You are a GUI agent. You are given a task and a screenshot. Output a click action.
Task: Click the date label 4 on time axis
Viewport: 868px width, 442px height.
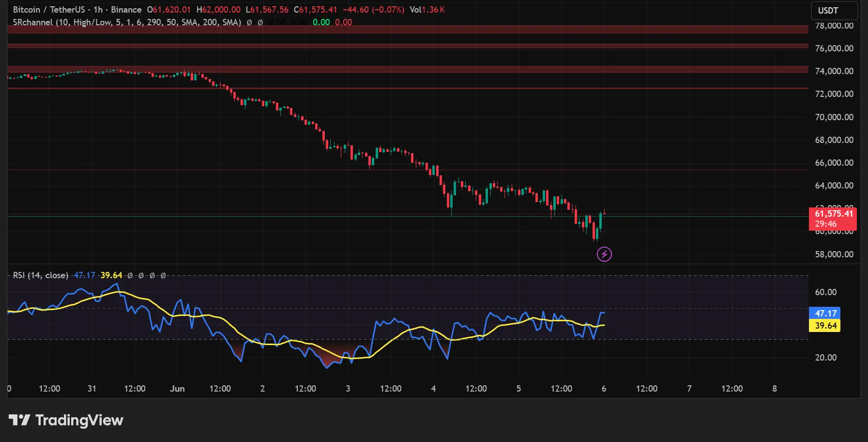point(433,389)
